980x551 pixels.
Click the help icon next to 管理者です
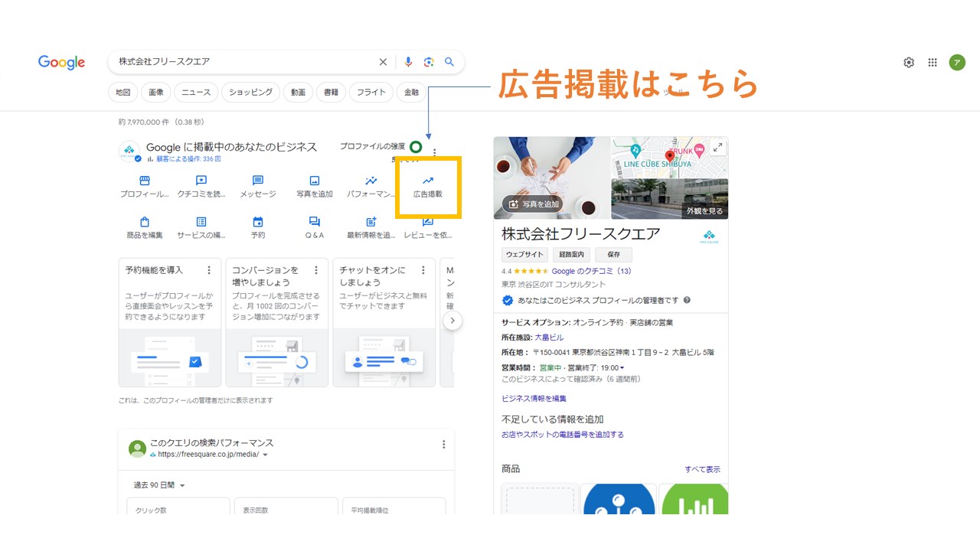pos(687,300)
